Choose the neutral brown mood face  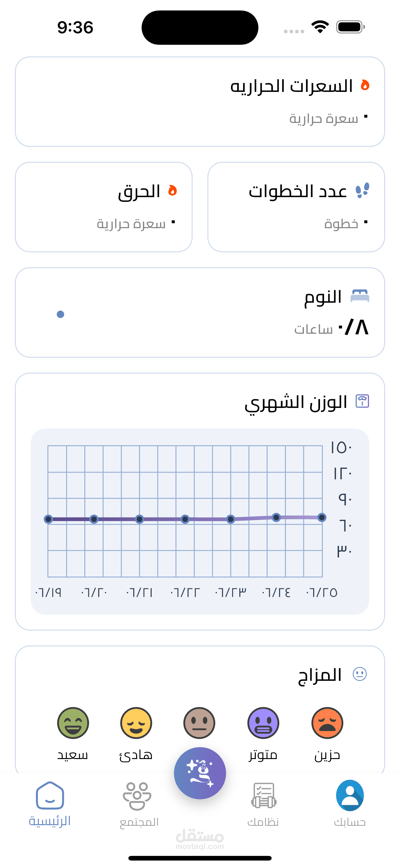[199, 723]
